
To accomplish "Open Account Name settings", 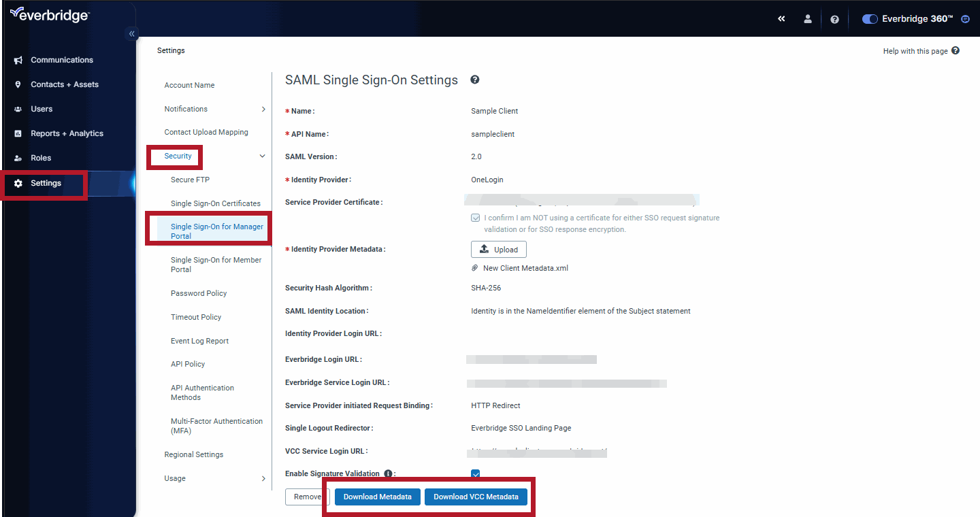I will (189, 85).
